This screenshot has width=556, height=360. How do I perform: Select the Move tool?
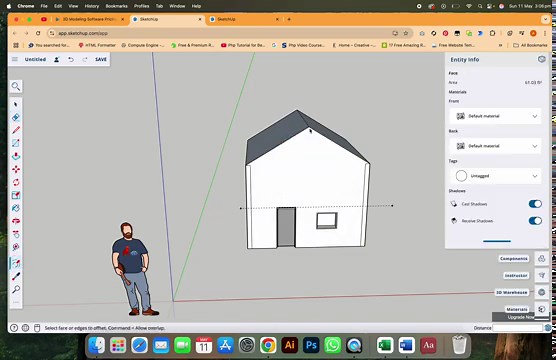(x=16, y=169)
